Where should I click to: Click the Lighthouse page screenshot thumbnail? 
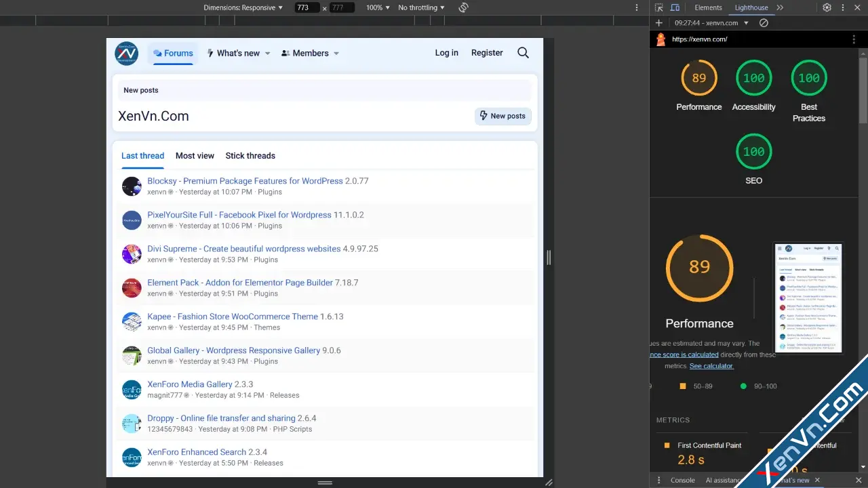pos(808,298)
